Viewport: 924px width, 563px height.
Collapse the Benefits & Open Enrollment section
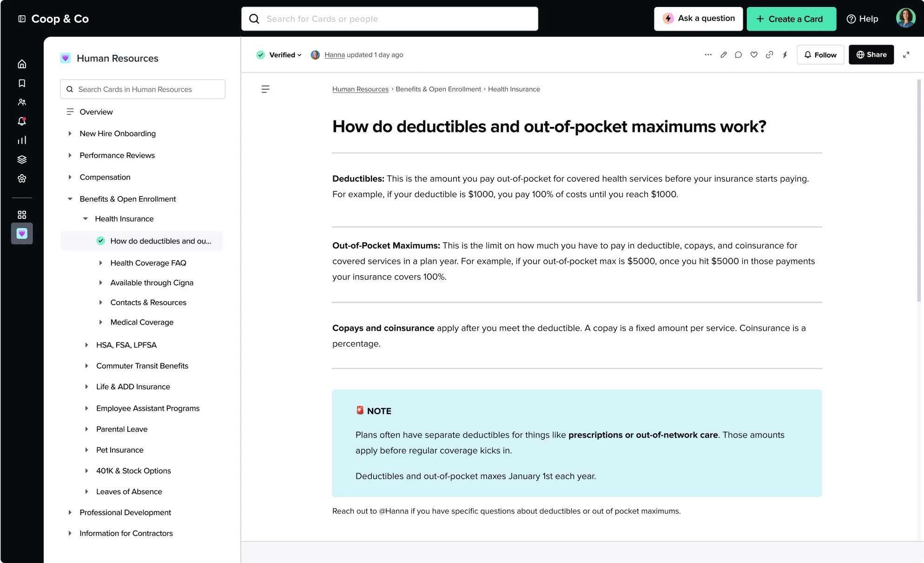point(70,199)
